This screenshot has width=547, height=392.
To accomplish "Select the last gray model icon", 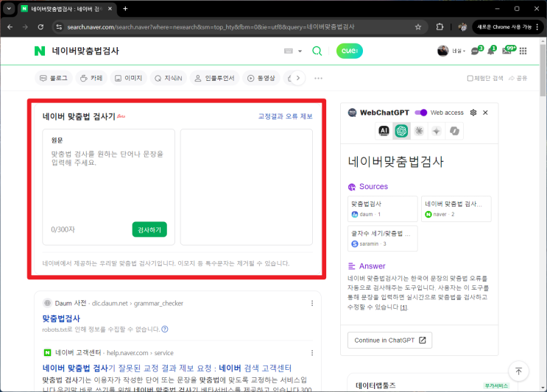I will click(454, 131).
